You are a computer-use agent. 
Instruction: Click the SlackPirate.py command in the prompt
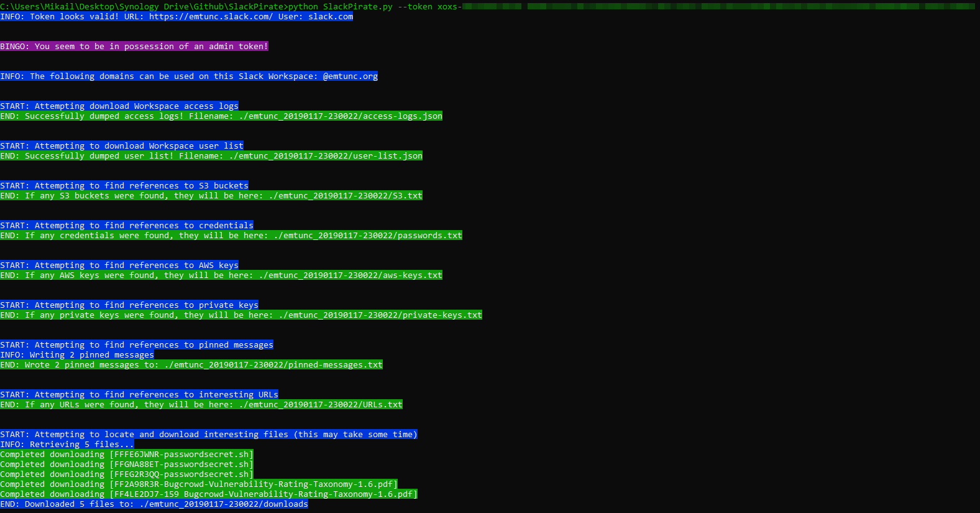350,7
